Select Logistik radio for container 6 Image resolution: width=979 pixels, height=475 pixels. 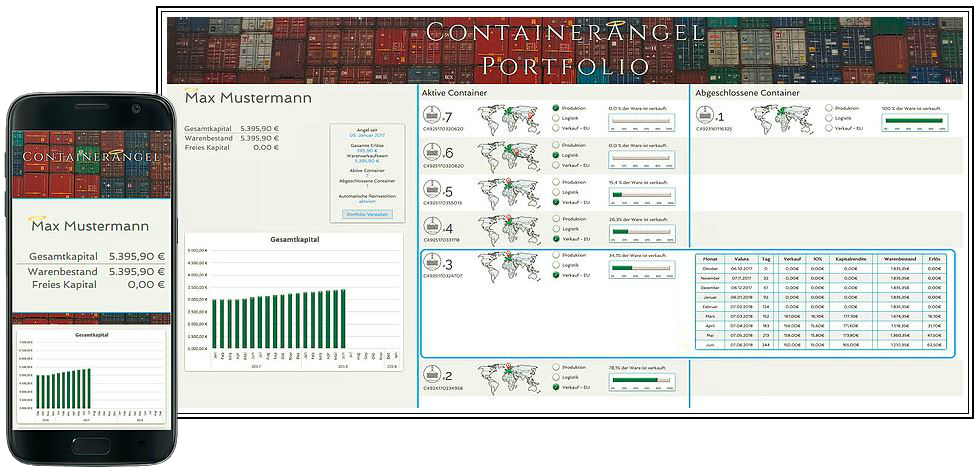pyautogui.click(x=557, y=154)
